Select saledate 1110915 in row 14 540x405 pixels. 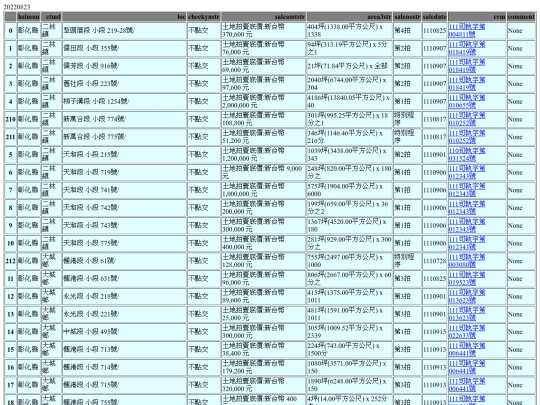pyautogui.click(x=435, y=332)
